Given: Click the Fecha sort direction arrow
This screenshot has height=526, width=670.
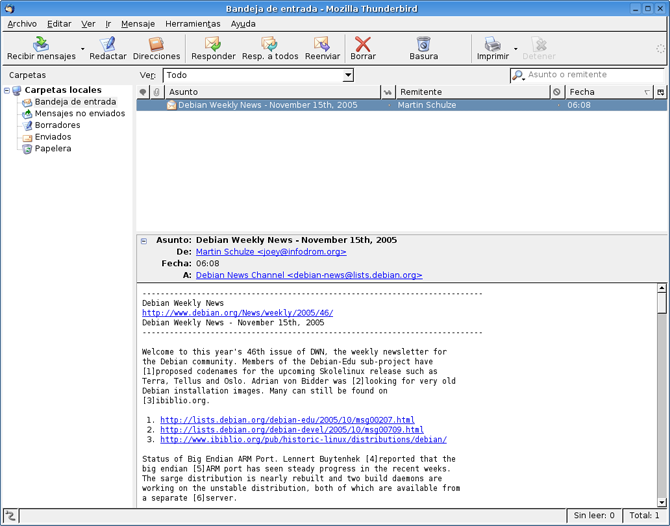Looking at the screenshot, I should pyautogui.click(x=647, y=92).
